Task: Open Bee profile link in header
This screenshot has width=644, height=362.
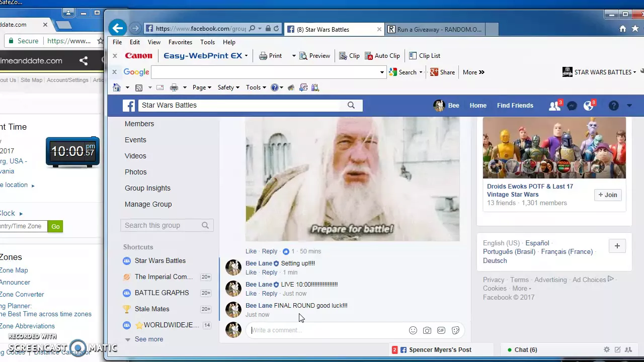Action: (447, 106)
